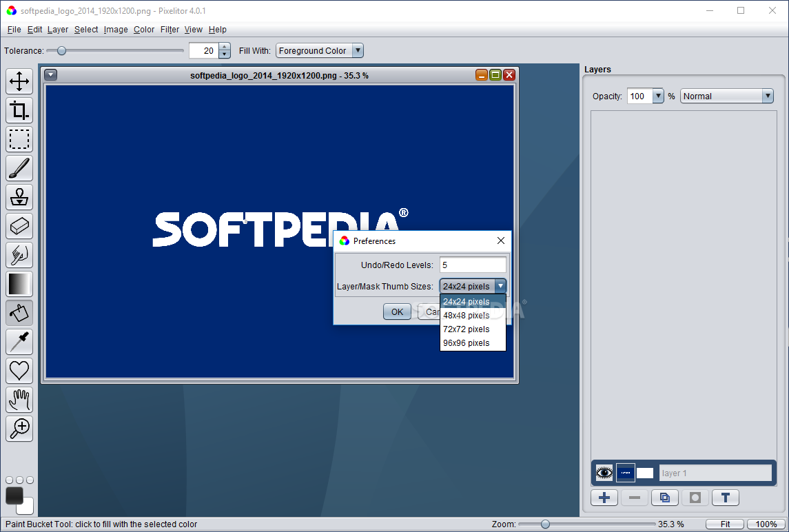The height and width of the screenshot is (532, 789).
Task: Open the Filter menu
Action: coord(170,29)
